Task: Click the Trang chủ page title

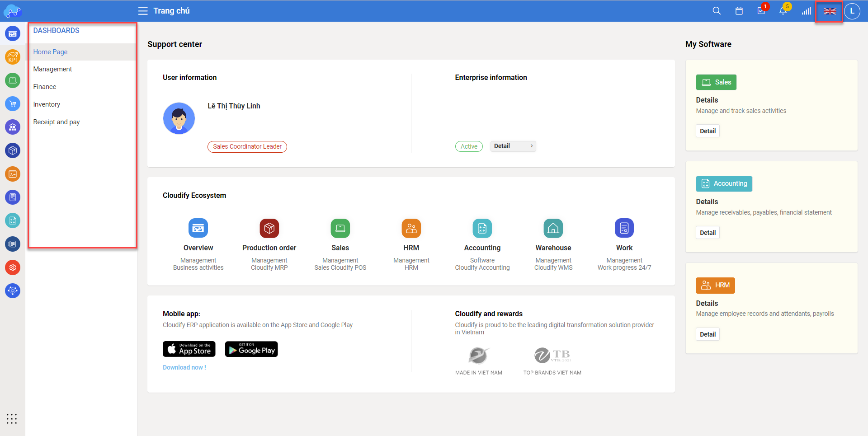Action: [x=171, y=11]
